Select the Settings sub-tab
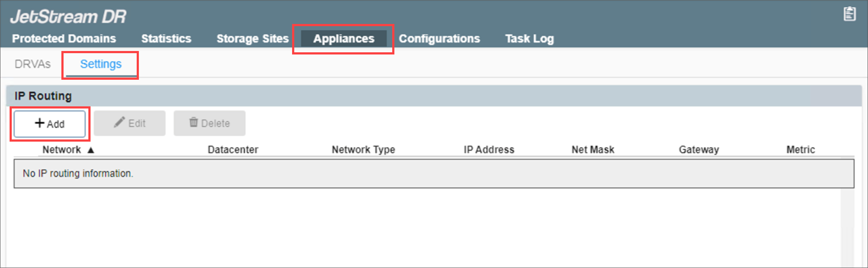The width and height of the screenshot is (868, 268). 101,64
